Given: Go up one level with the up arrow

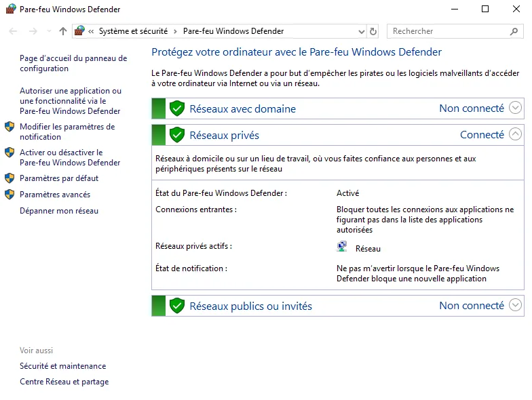Looking at the screenshot, I should coord(62,31).
